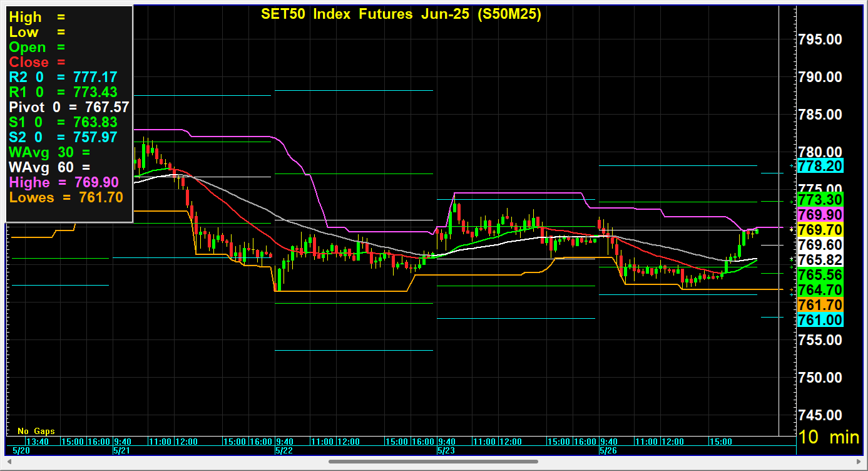868x471 pixels.
Task: Click the 795.00 price axis label
Action: [x=820, y=39]
